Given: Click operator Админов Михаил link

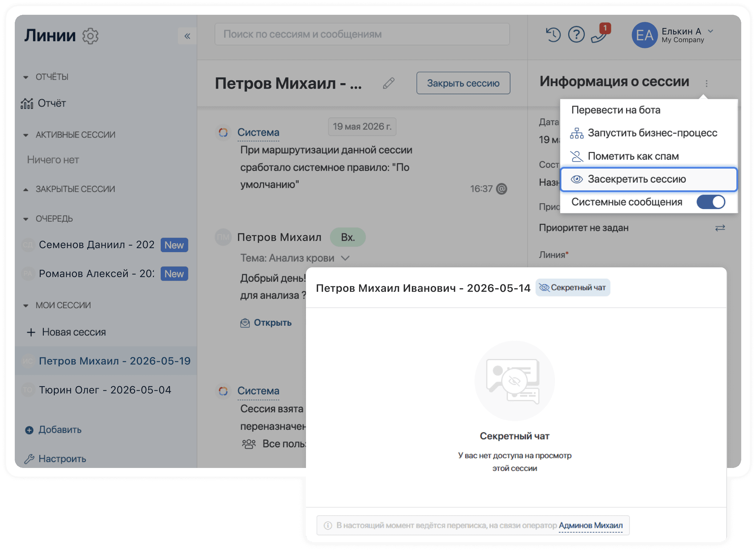Looking at the screenshot, I should (590, 526).
